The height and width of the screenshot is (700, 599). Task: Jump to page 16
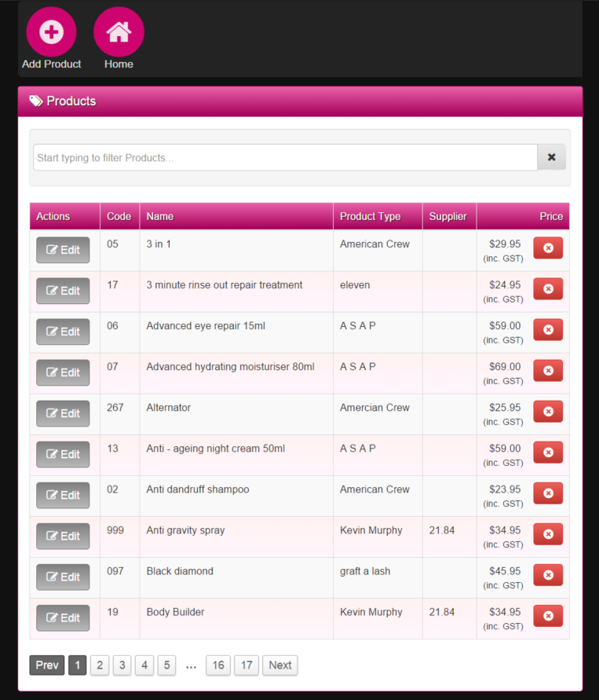click(x=218, y=665)
